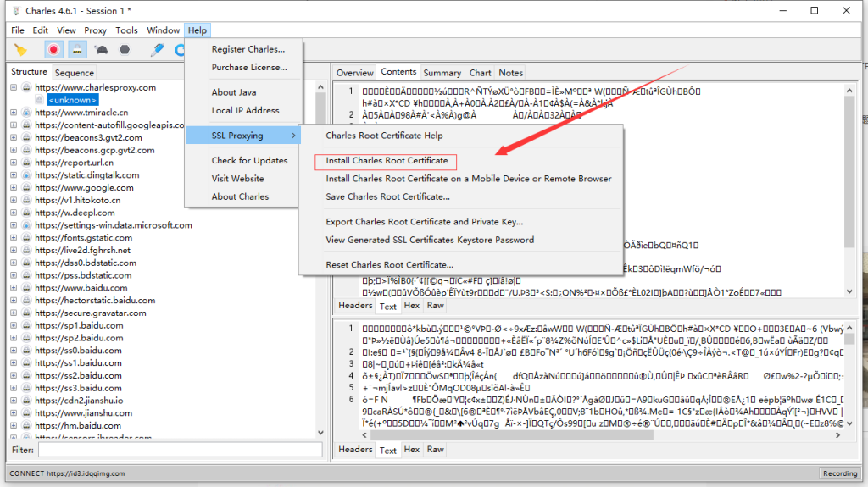Click the lock icon beside <unknown> entry
Viewport: 868px width, 487px height.
39,100
